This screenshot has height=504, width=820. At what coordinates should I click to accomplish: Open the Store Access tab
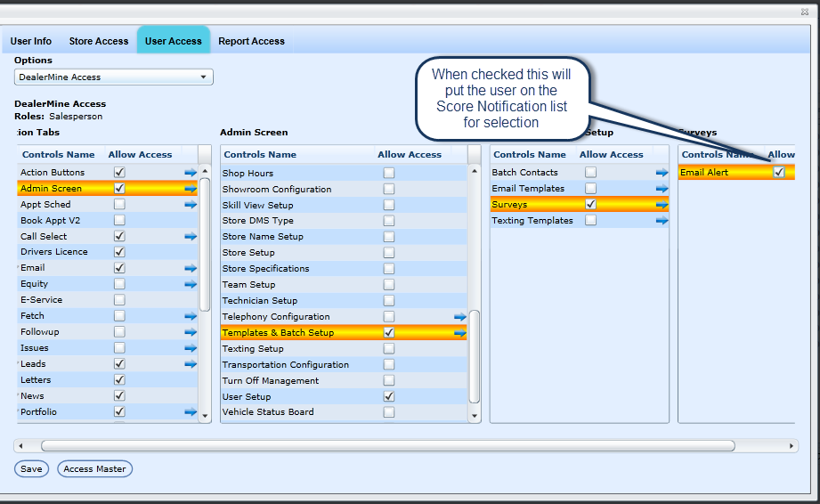pyautogui.click(x=99, y=41)
